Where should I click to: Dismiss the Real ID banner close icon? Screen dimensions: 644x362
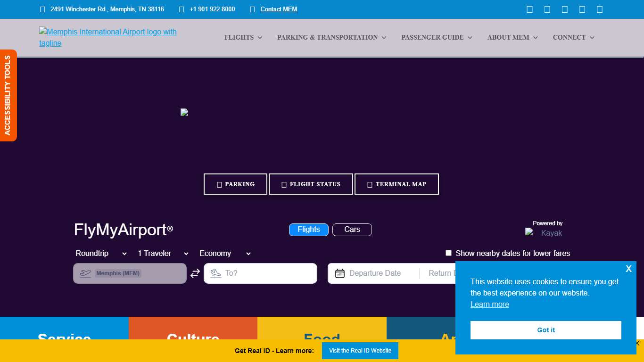(x=637, y=344)
